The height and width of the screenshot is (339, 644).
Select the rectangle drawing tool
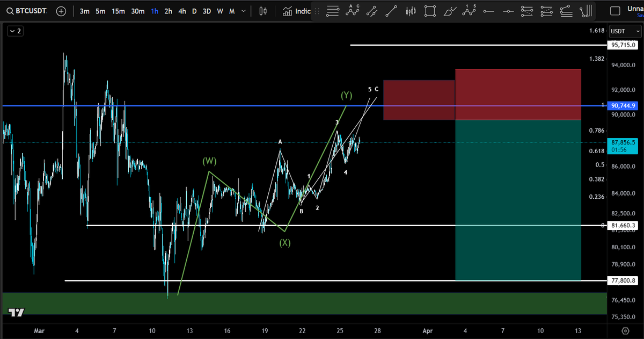430,10
